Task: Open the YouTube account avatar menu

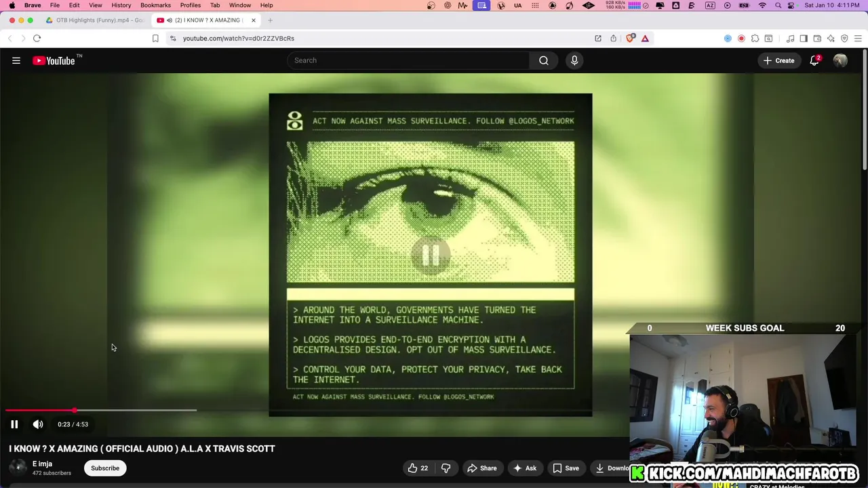Action: (x=840, y=60)
